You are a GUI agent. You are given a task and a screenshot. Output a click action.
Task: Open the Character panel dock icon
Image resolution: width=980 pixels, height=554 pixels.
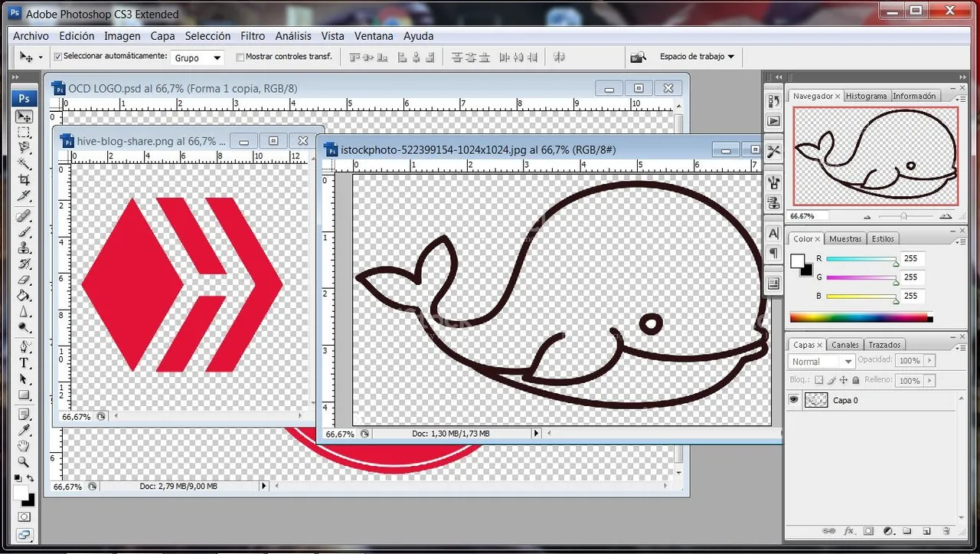(x=773, y=233)
